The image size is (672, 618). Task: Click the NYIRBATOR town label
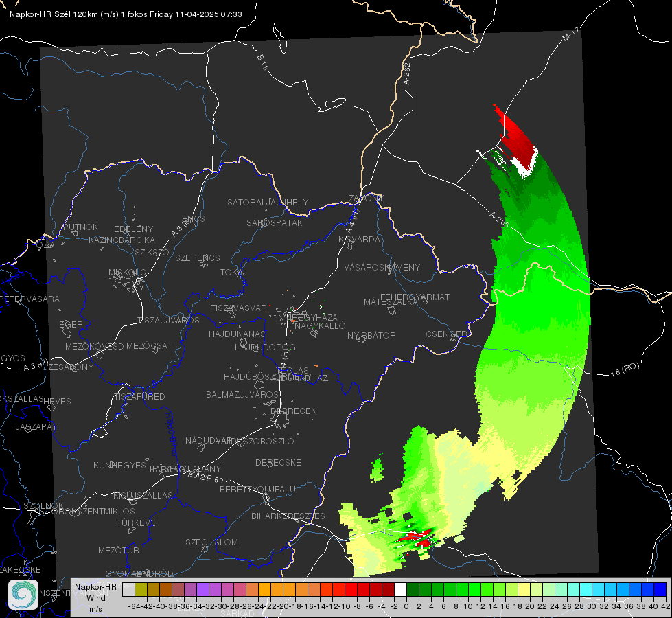tap(371, 336)
